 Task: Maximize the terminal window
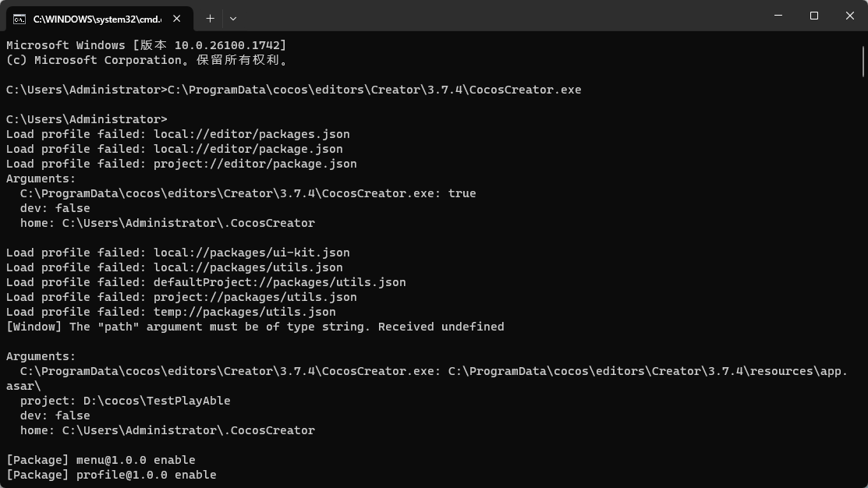pyautogui.click(x=814, y=16)
